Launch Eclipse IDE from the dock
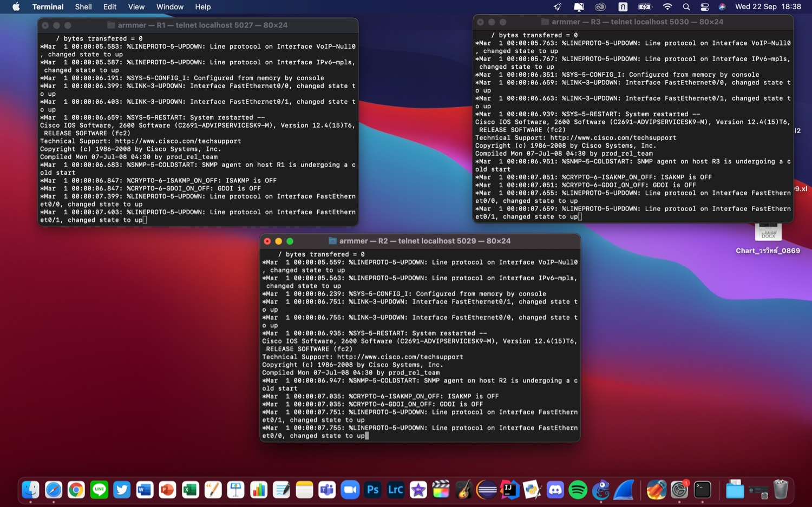 [487, 490]
